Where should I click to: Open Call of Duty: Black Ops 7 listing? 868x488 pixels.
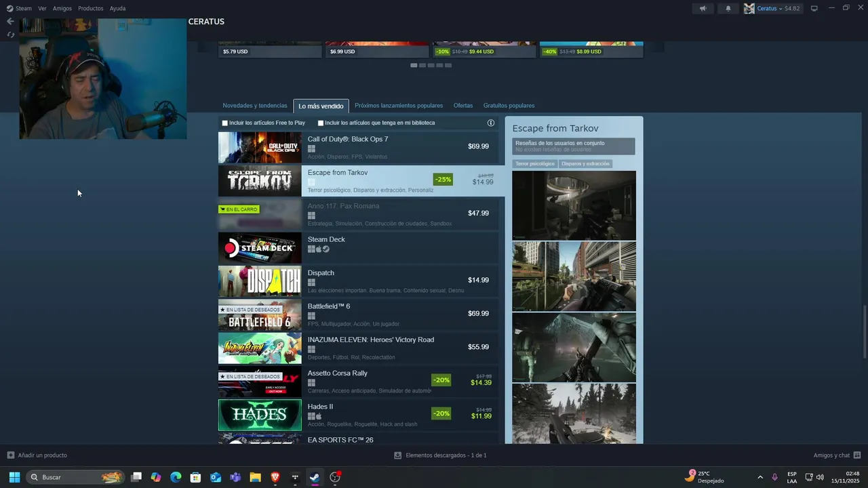coord(358,147)
